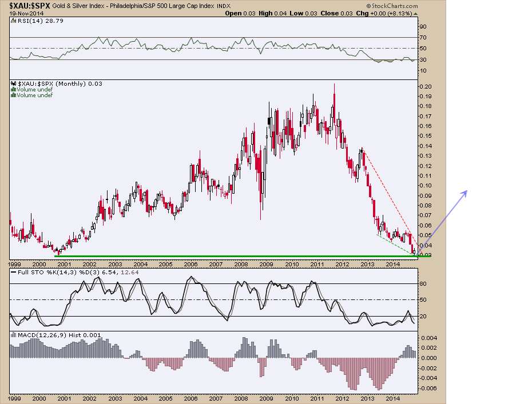The width and height of the screenshot is (532, 404).
Task: Click the 'Chg +0.00 (+8.13%)' value
Action: [x=384, y=14]
